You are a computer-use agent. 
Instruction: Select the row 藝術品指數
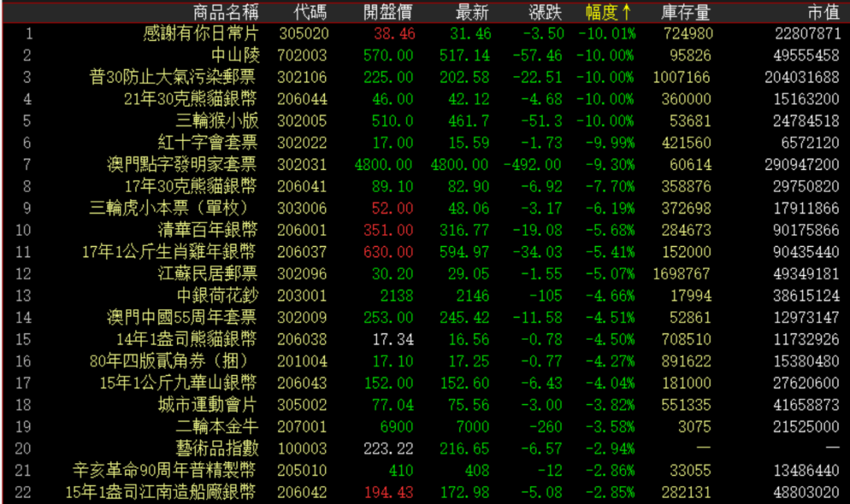pos(425,448)
